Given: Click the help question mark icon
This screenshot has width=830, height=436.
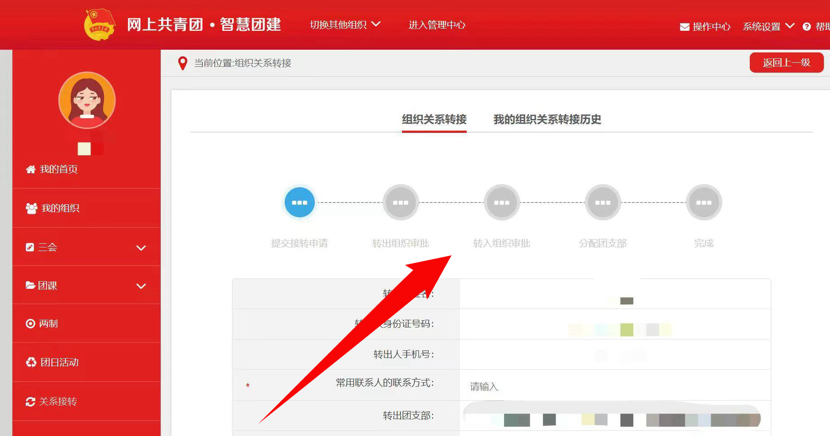Looking at the screenshot, I should 807,27.
